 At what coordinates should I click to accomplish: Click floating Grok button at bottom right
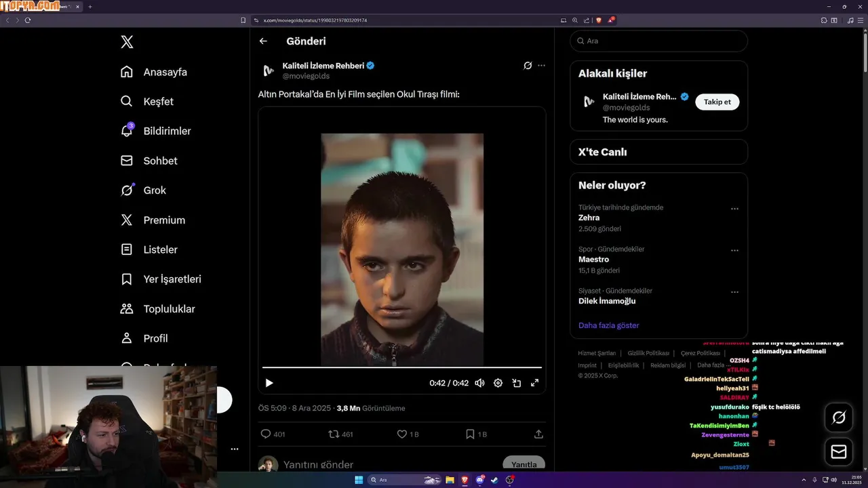click(x=839, y=418)
